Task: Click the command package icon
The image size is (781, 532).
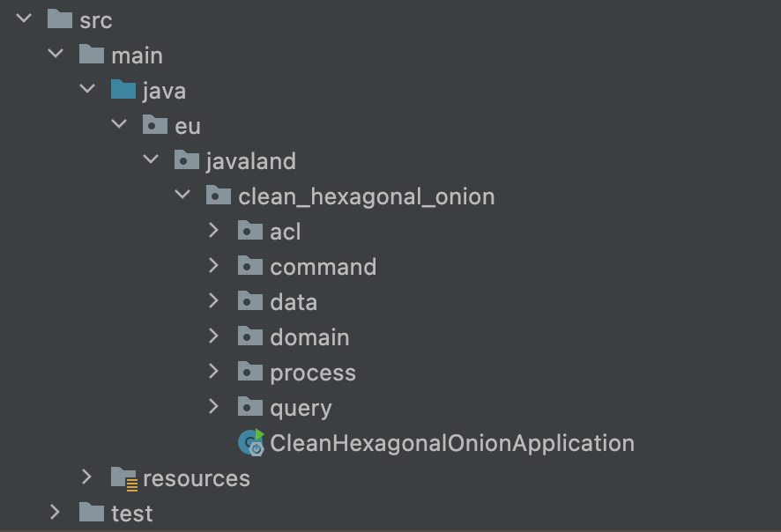Action: tap(250, 266)
